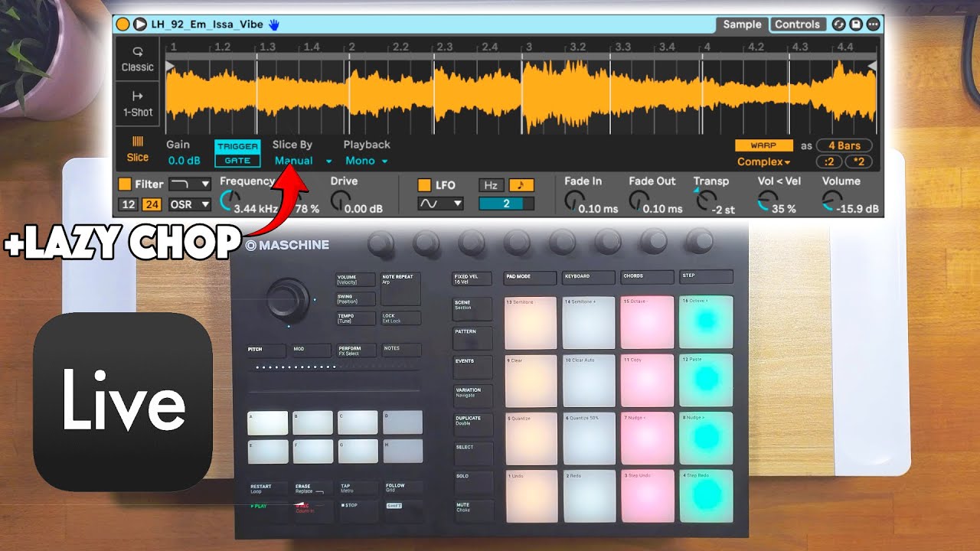Open the device options three-dot icon
This screenshot has height=551, width=980.
[x=874, y=24]
